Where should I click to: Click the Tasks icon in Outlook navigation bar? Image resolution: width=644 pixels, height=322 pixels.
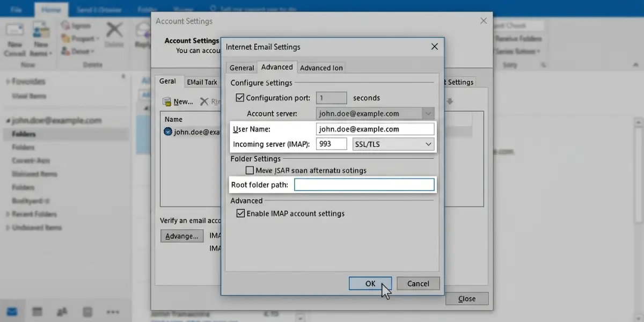click(x=87, y=311)
